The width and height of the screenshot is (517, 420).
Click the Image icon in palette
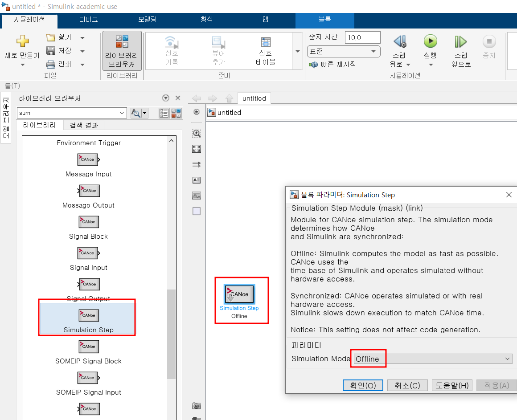[x=197, y=196]
